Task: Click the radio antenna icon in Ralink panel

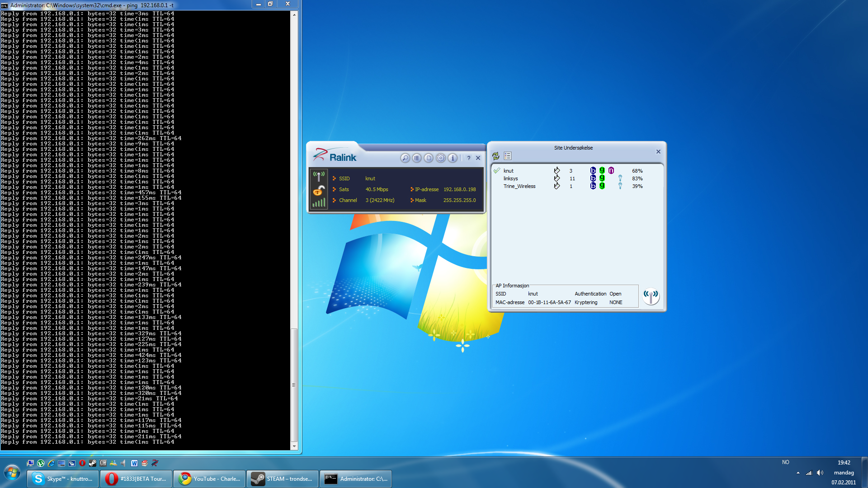Action: pyautogui.click(x=319, y=176)
